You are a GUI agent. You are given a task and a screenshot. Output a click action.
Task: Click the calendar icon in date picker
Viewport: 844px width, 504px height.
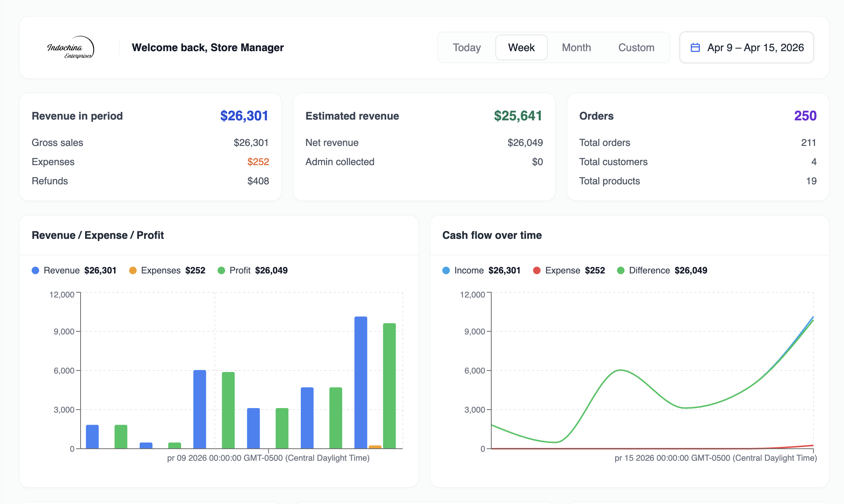(x=695, y=48)
